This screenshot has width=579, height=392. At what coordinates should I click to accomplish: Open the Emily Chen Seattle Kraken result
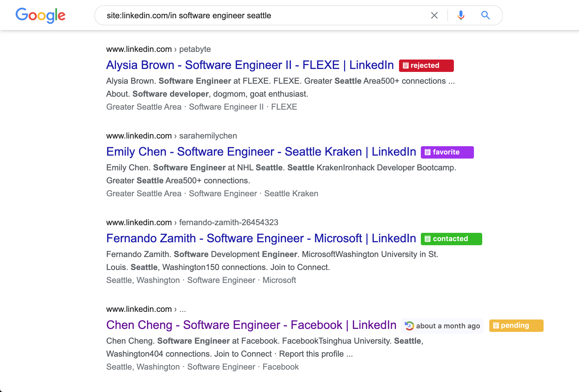(261, 152)
